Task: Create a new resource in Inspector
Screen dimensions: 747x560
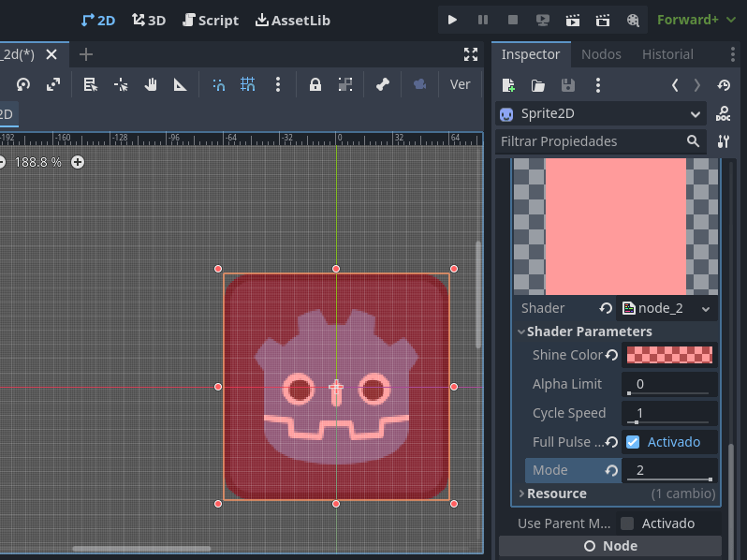Action: coord(508,85)
